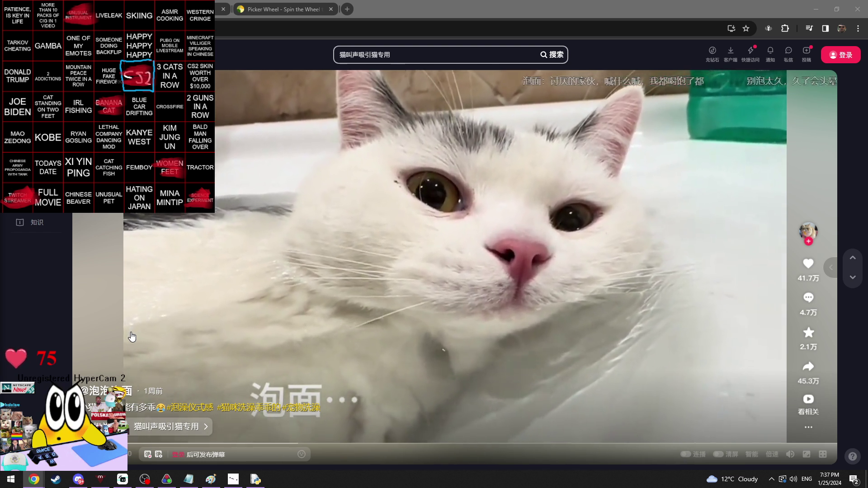
Task: Mute the video with the speaker icon
Action: (x=789, y=454)
